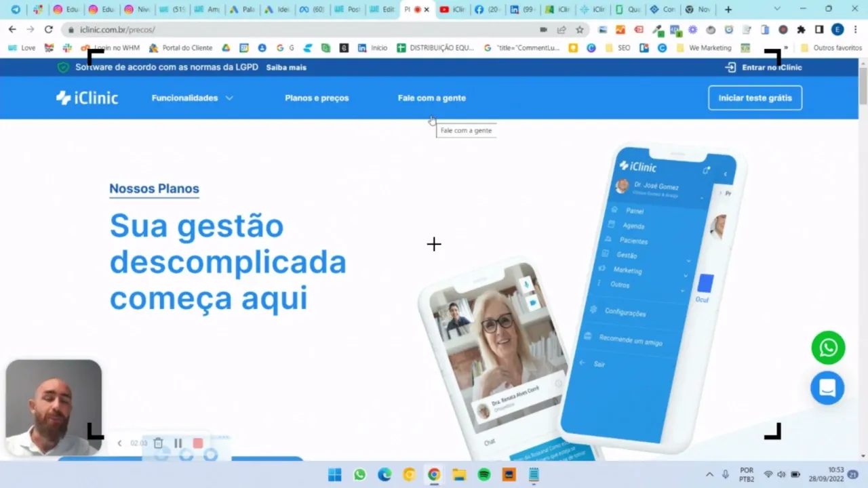Click the Iniciar teste grátis button
This screenshot has height=488, width=868.
[755, 98]
